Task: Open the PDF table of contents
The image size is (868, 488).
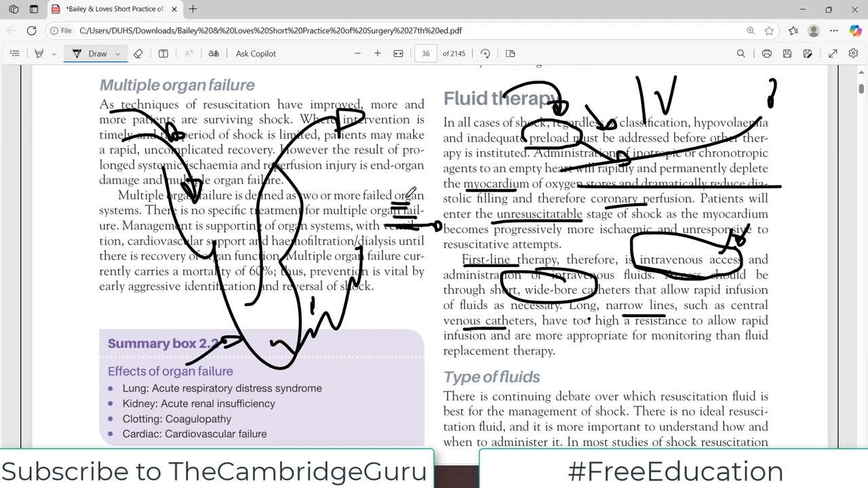Action: click(14, 54)
